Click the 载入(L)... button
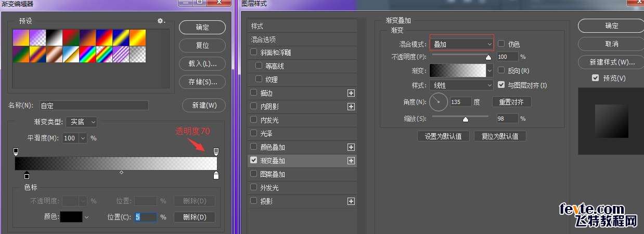Screen dimensions: 644x234 point(202,63)
